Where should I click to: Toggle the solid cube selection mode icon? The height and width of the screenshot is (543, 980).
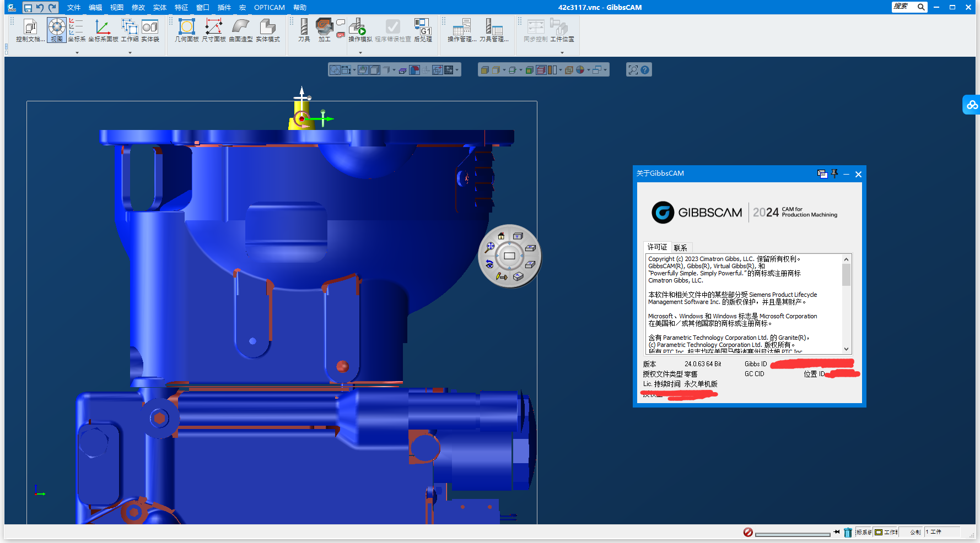click(375, 70)
